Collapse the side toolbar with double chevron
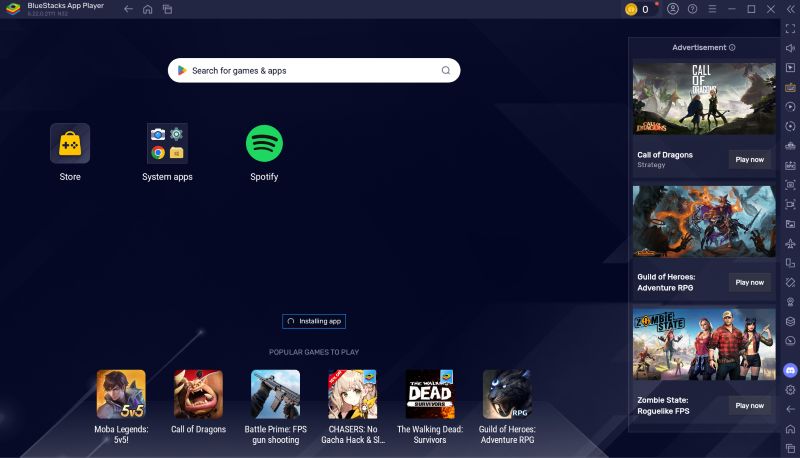 coord(790,9)
